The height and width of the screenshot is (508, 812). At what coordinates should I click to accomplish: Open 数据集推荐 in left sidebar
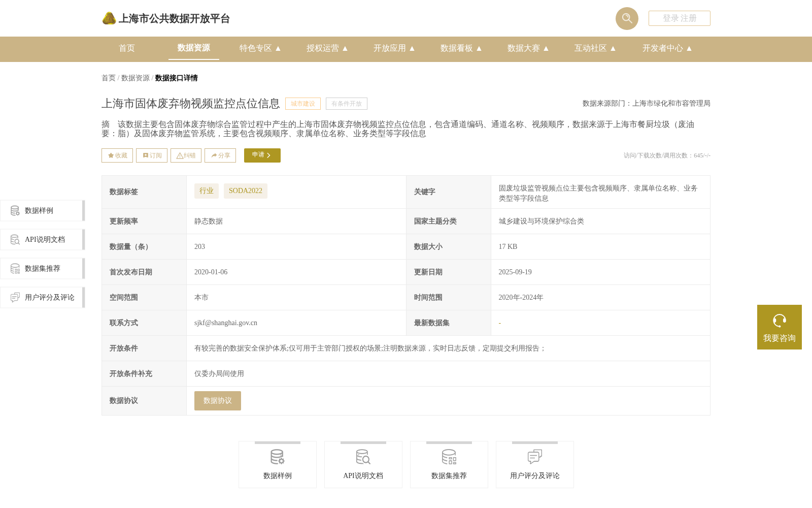pos(43,269)
